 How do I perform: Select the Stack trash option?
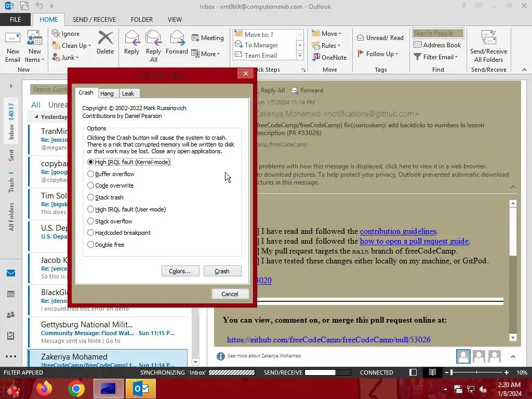pos(105,197)
